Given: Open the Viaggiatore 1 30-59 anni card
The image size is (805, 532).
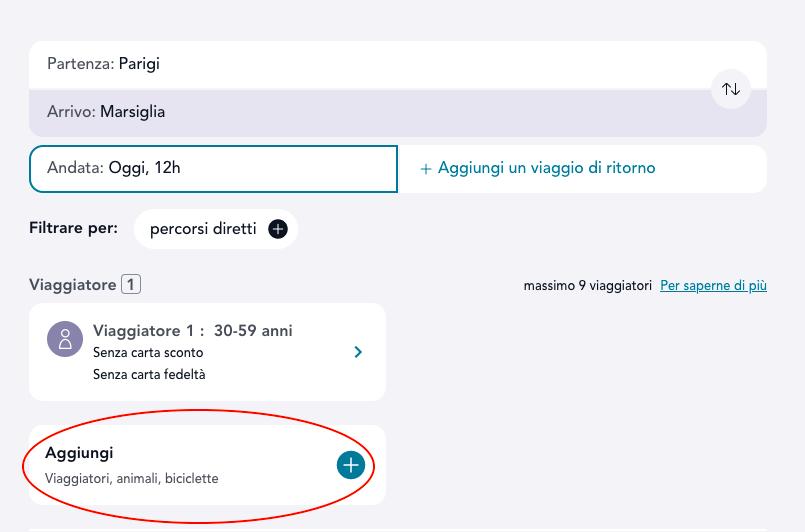Looking at the screenshot, I should coord(207,352).
